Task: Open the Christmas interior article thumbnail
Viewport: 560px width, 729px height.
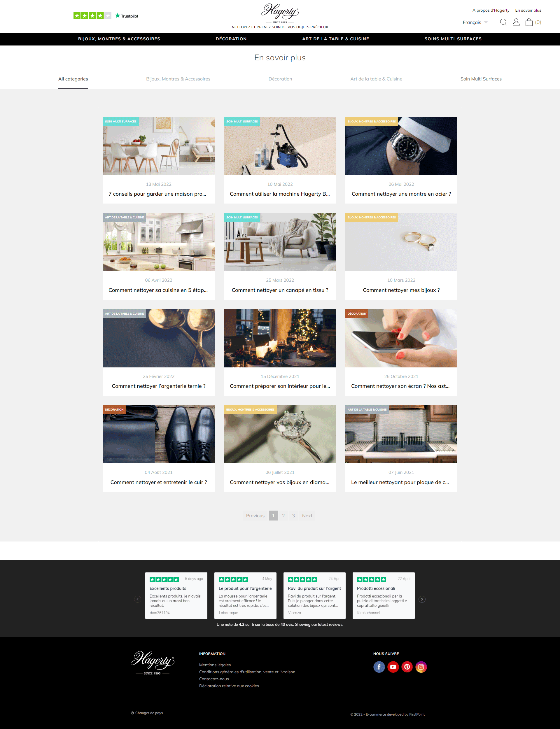Action: coord(280,338)
